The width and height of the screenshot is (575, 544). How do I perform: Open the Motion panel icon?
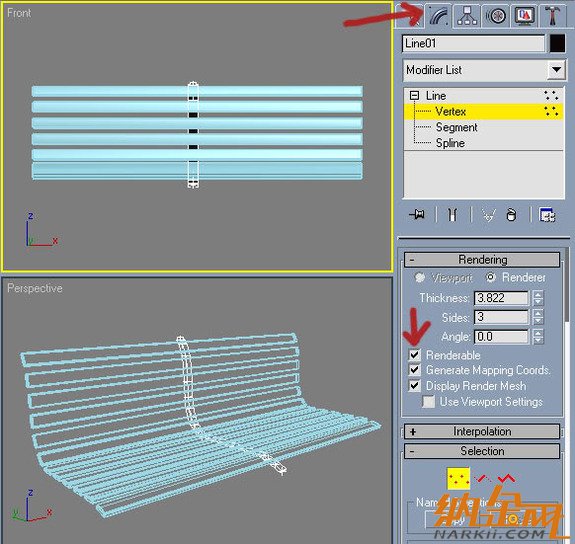pos(495,15)
